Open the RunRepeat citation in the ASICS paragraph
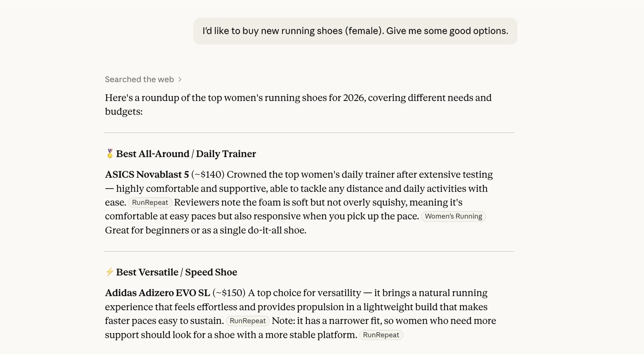Viewport: 644px width, 354px height. coord(150,202)
